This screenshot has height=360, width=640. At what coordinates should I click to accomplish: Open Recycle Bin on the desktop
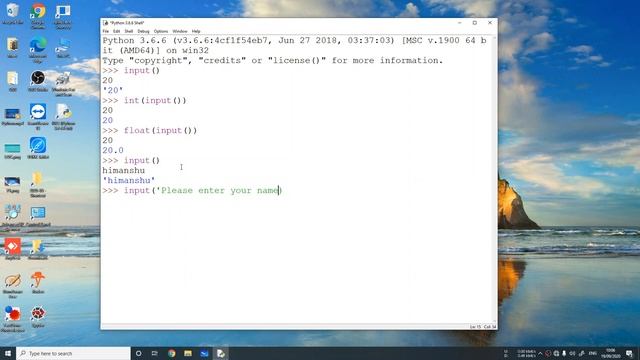(x=13, y=13)
